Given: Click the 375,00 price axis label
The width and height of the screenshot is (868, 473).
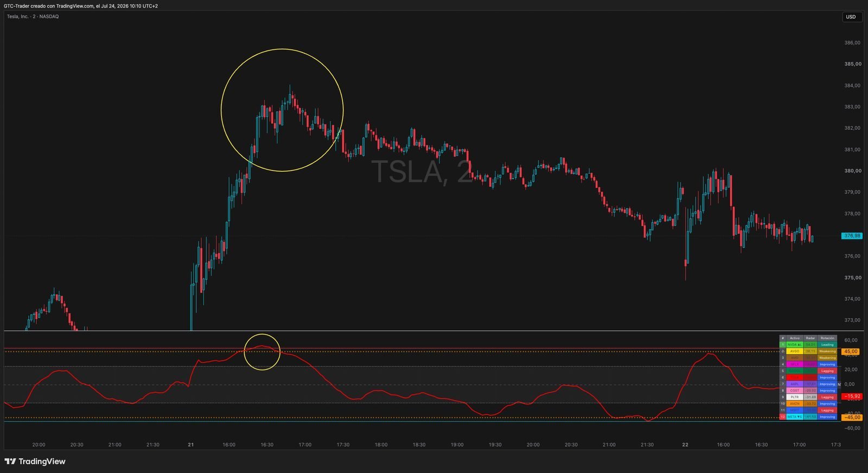Looking at the screenshot, I should tap(852, 278).
